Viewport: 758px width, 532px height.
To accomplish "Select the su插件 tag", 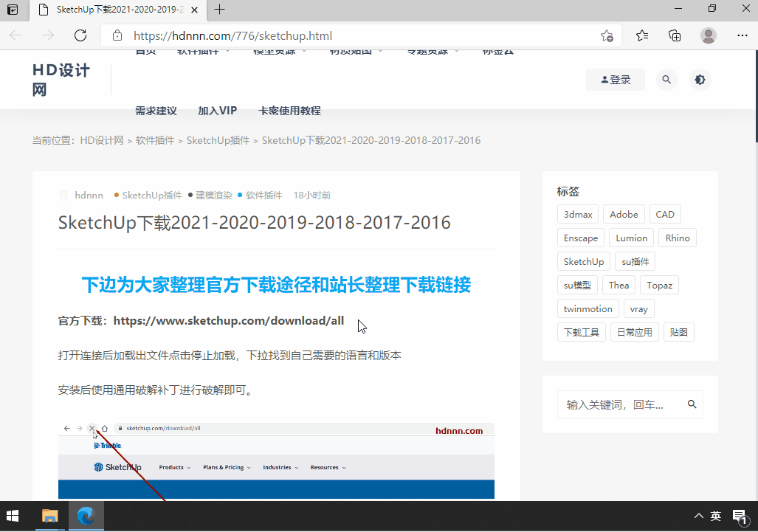I will coord(635,262).
